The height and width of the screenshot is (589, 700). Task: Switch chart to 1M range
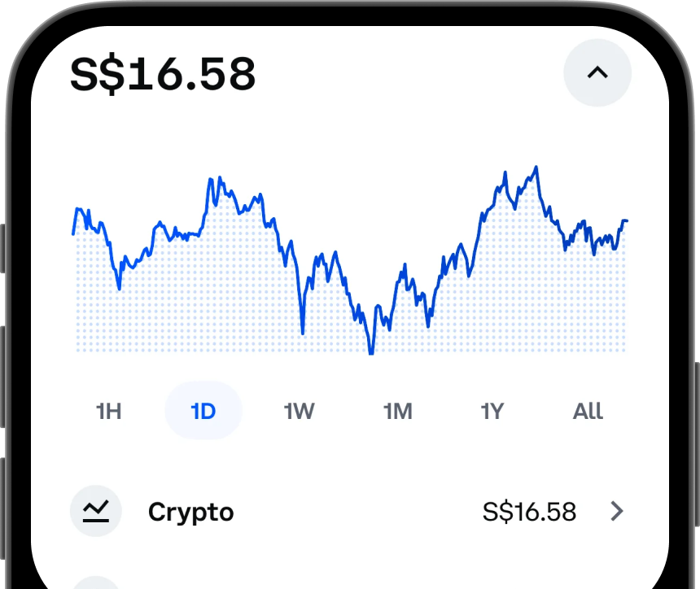coord(398,411)
